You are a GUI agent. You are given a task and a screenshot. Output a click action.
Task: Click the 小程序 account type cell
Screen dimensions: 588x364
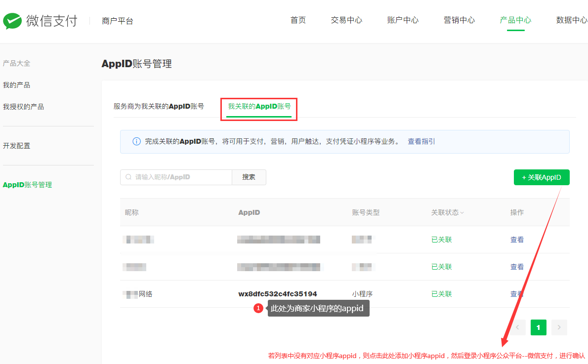tap(362, 294)
